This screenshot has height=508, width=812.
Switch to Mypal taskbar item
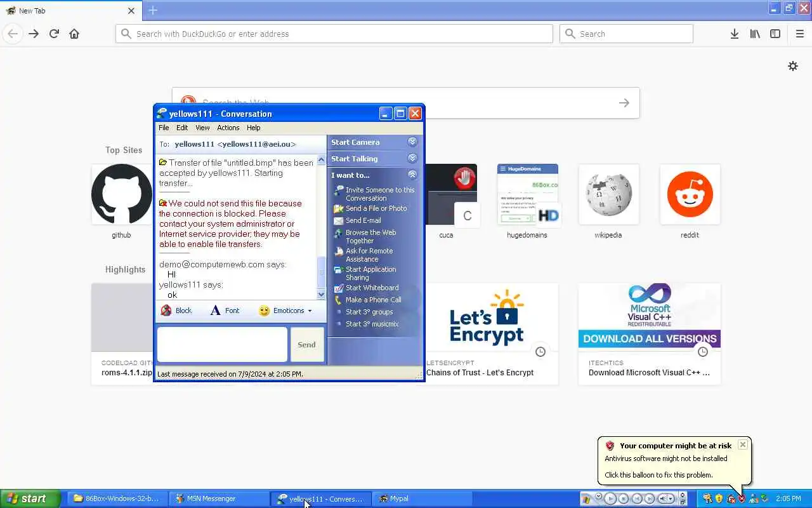click(x=422, y=498)
